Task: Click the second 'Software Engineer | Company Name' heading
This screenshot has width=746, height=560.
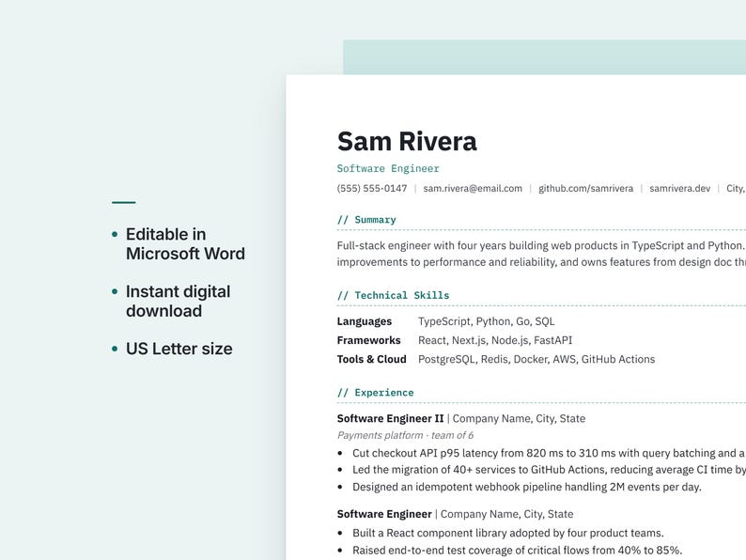Action: tap(455, 514)
